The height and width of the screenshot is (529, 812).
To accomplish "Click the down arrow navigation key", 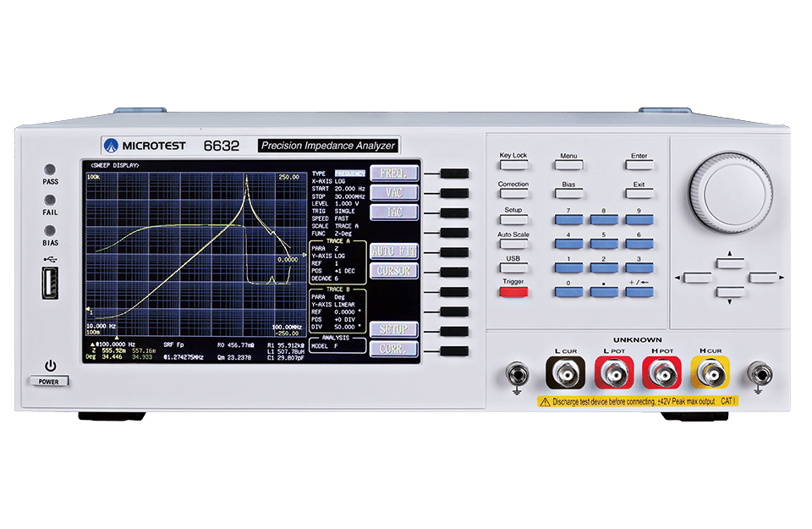I will point(730,292).
